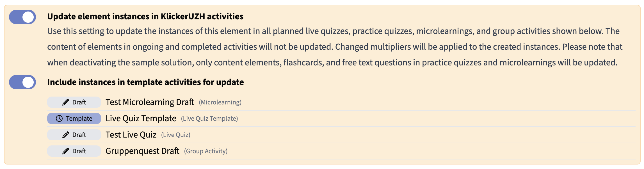Click pencil icon beside Test Microlearning Draft
The height and width of the screenshot is (169, 644).
click(x=65, y=102)
